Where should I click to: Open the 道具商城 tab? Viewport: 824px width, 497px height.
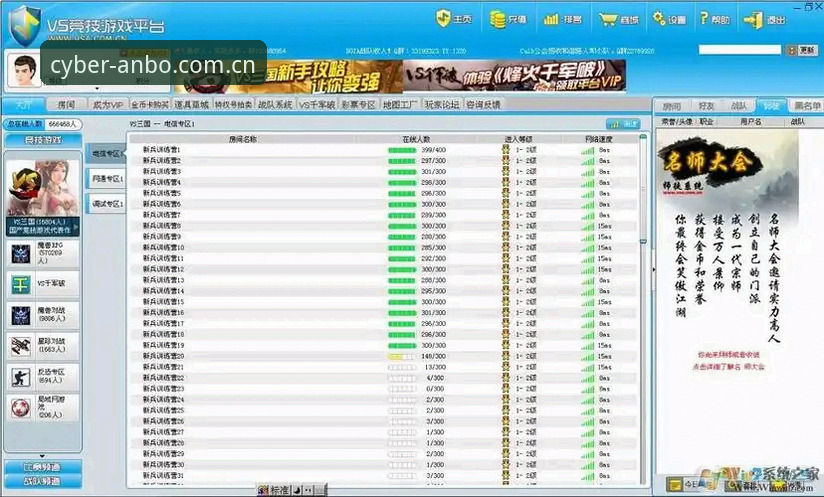coord(191,105)
